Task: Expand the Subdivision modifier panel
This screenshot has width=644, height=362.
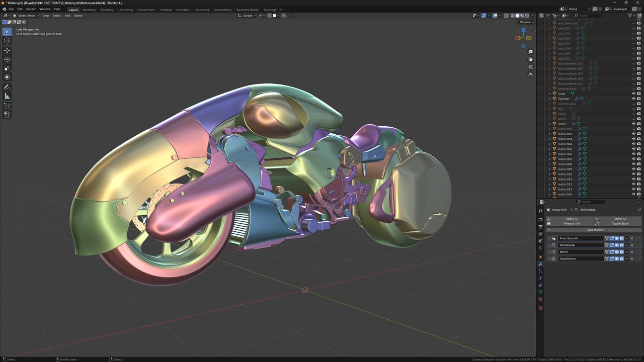Action: pyautogui.click(x=549, y=259)
